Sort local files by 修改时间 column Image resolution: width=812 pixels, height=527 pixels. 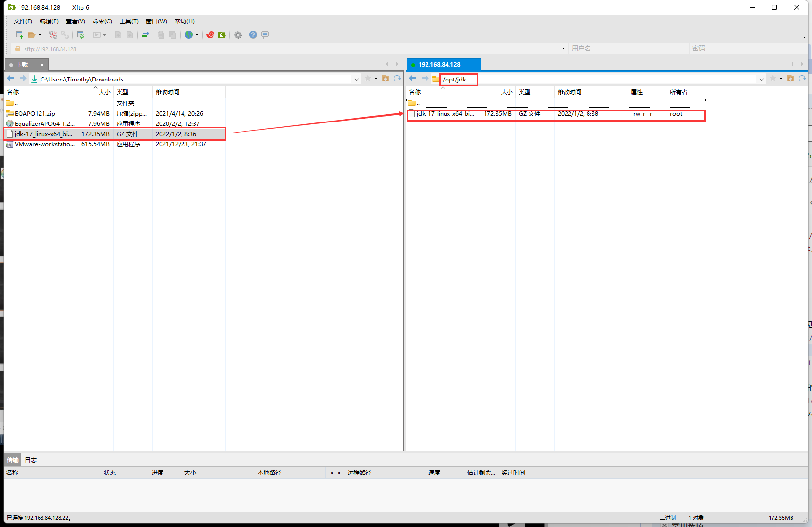(189, 92)
